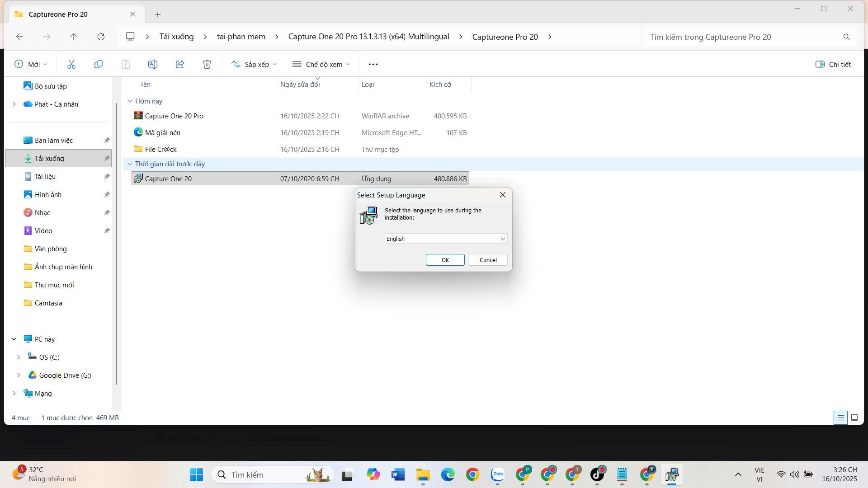Open TikTok from the taskbar
Image resolution: width=868 pixels, height=488 pixels.
click(x=597, y=474)
